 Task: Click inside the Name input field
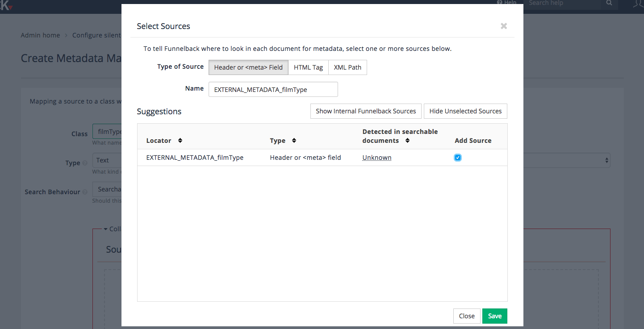point(273,89)
